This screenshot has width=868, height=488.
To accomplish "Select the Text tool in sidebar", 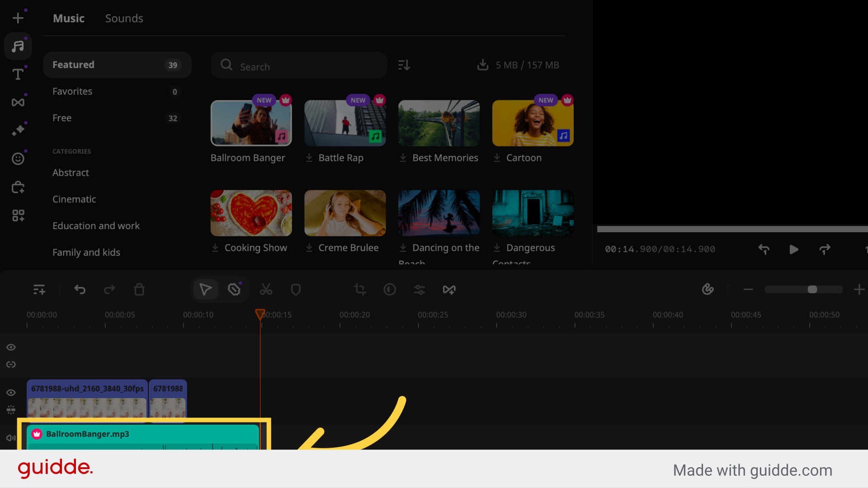I will (18, 74).
